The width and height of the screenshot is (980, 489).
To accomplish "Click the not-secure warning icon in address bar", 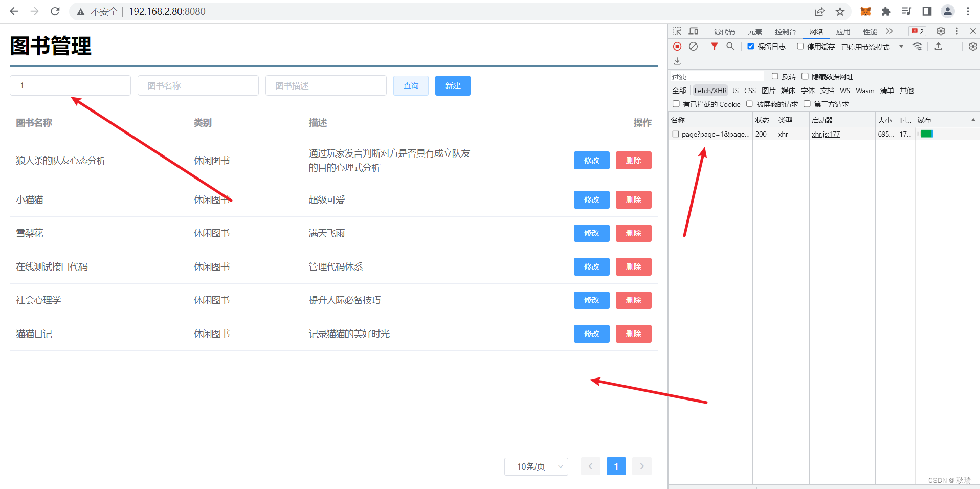I will [81, 12].
